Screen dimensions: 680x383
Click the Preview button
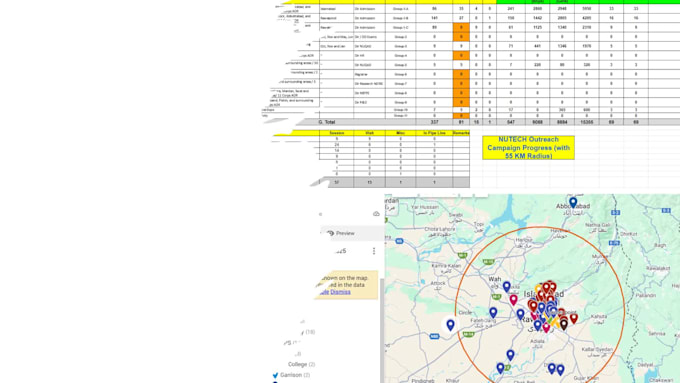point(352,233)
